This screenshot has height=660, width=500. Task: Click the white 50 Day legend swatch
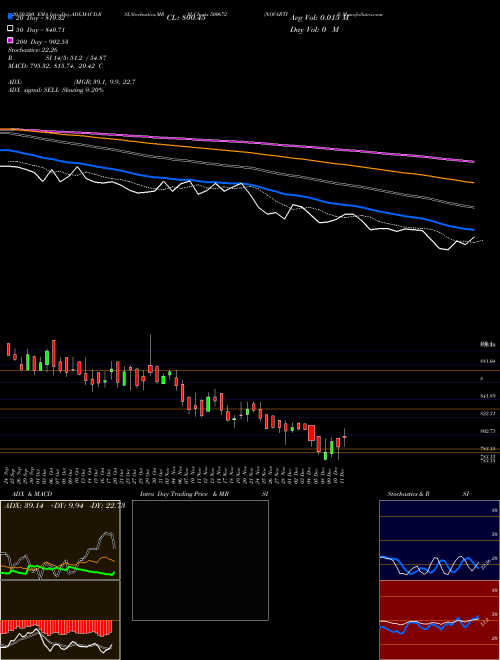click(10, 28)
